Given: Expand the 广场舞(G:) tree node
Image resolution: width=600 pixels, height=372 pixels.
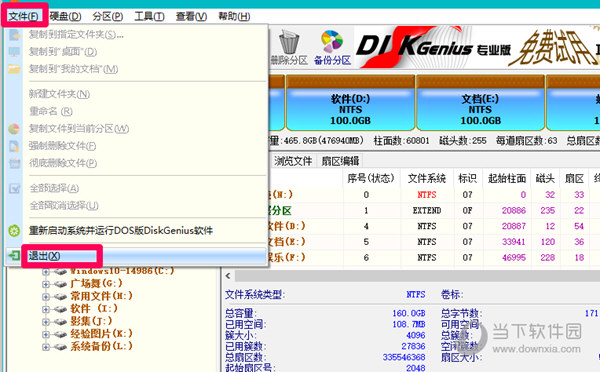Looking at the screenshot, I should [46, 284].
